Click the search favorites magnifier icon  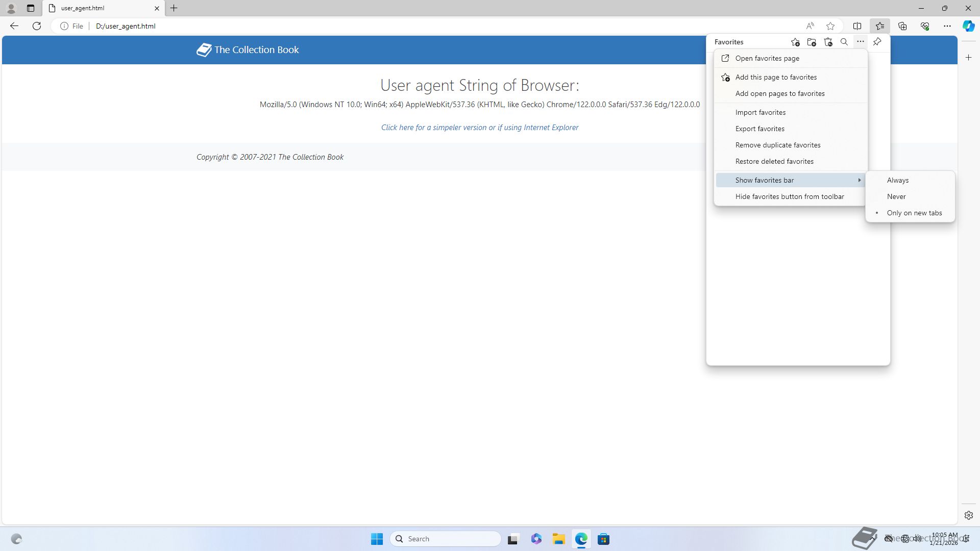(x=844, y=42)
